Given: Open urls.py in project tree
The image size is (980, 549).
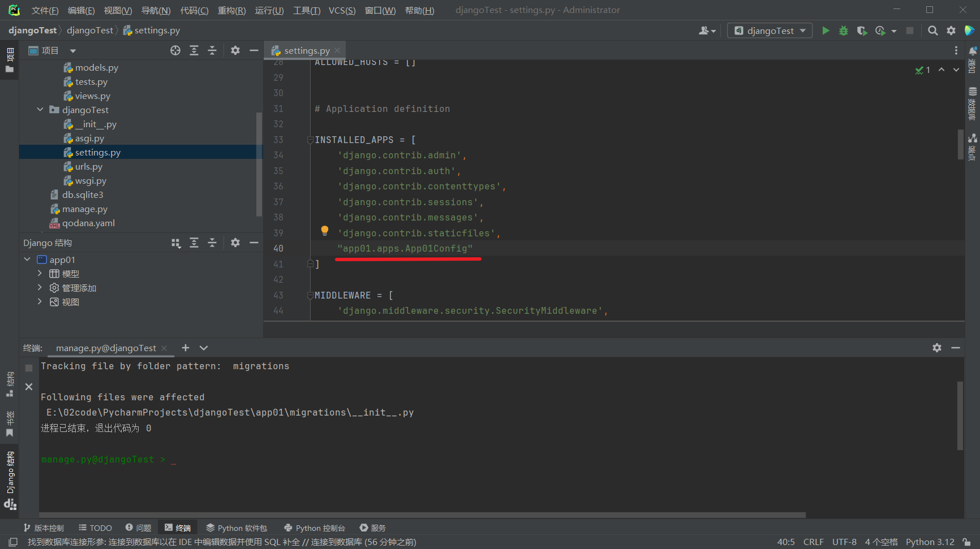Looking at the screenshot, I should coord(89,166).
